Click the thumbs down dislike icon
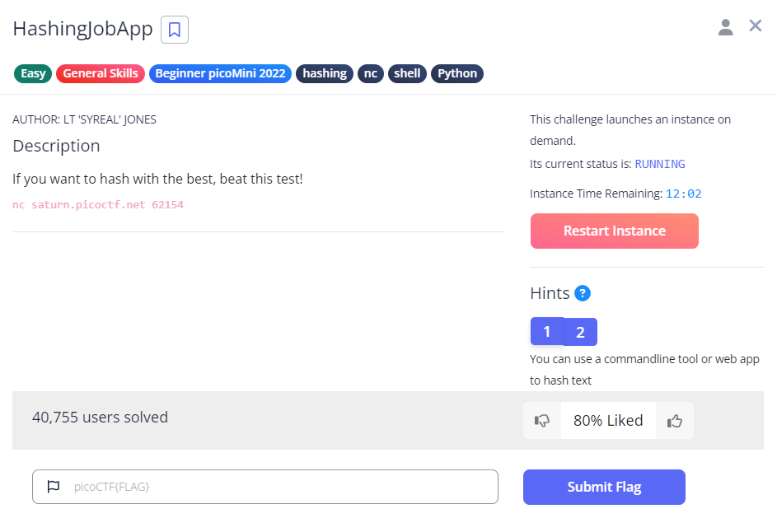 pos(542,421)
